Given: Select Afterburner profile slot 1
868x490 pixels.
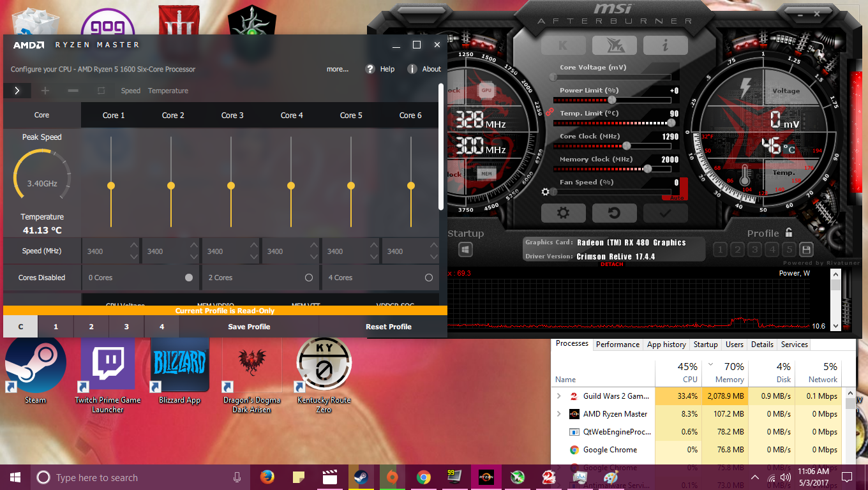Looking at the screenshot, I should pos(720,249).
